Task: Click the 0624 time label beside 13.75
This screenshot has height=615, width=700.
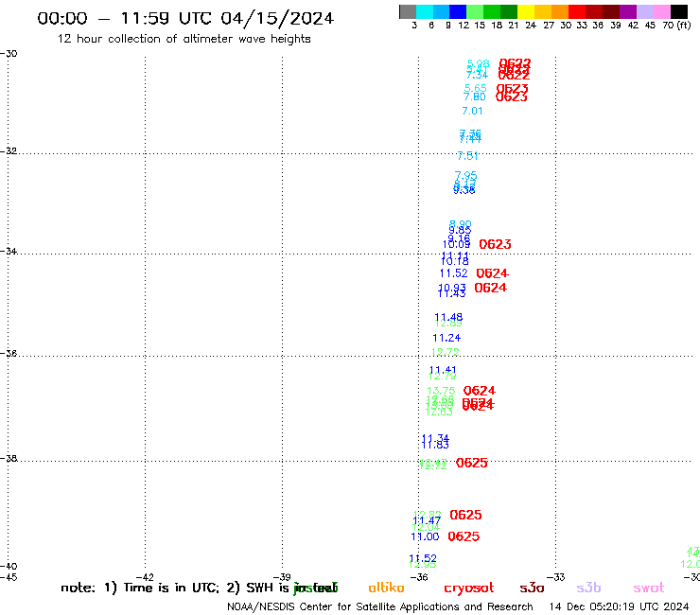Action: coord(480,391)
